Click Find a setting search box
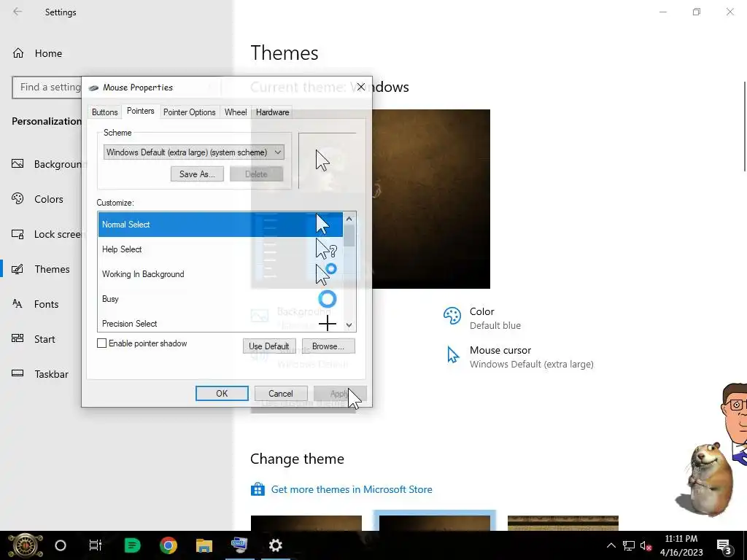 pos(47,87)
